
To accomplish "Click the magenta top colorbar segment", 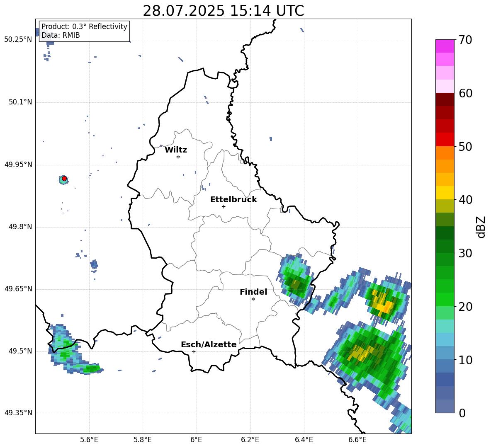I will [x=445, y=46].
